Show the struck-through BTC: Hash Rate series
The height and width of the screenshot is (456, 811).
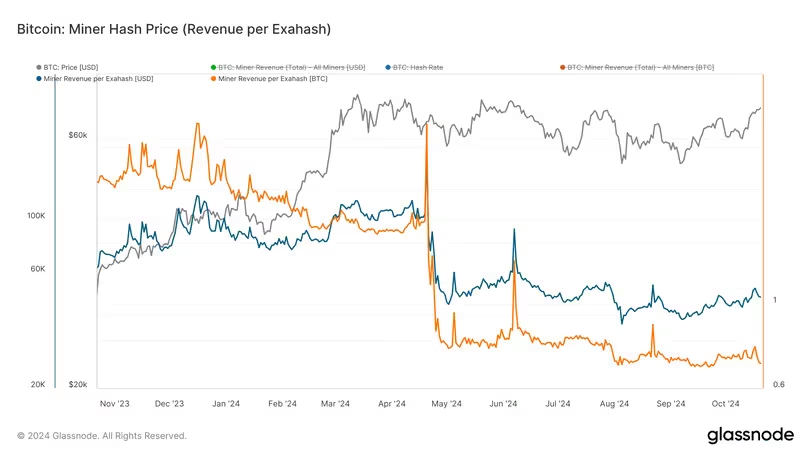415,67
